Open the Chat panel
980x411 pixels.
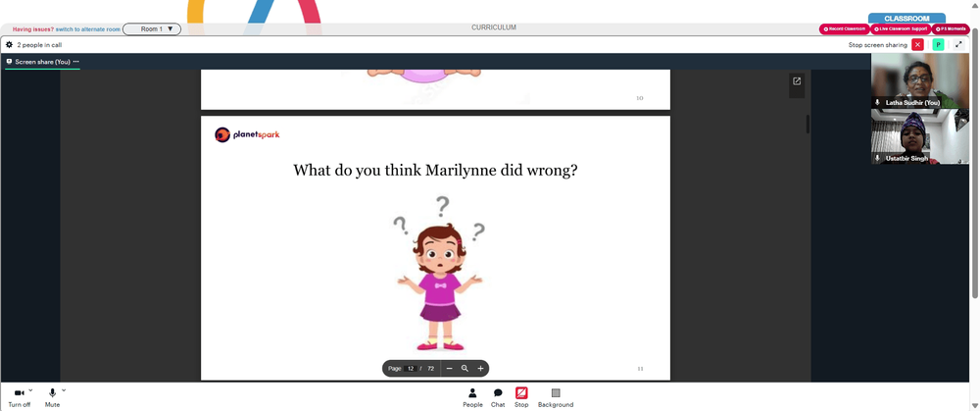(x=498, y=397)
